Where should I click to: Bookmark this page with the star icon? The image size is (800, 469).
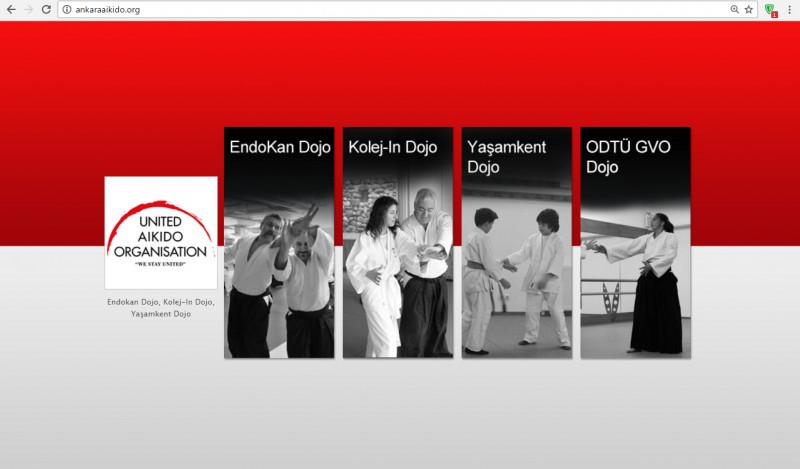point(748,9)
